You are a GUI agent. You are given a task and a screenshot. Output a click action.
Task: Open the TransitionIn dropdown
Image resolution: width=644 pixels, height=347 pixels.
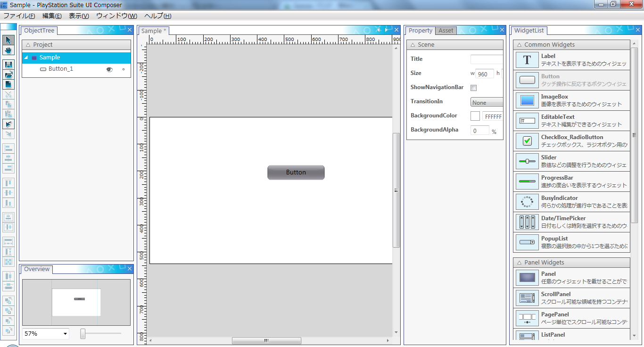coord(487,103)
